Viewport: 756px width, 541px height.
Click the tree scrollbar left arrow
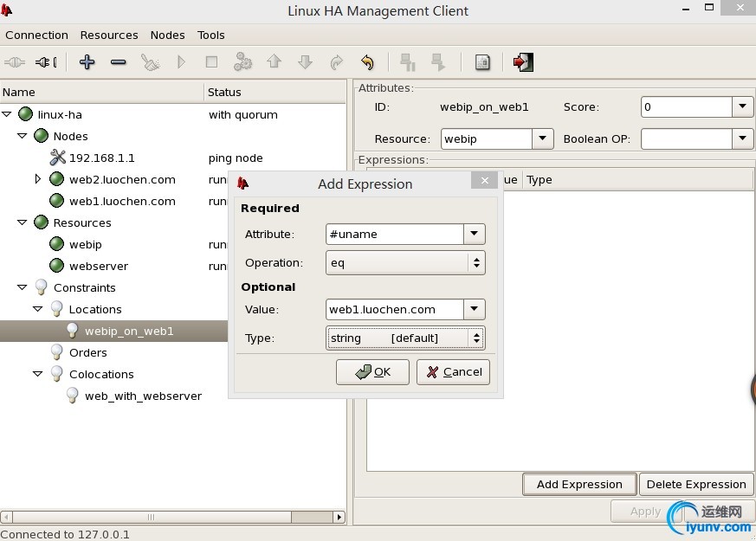[x=6, y=518]
